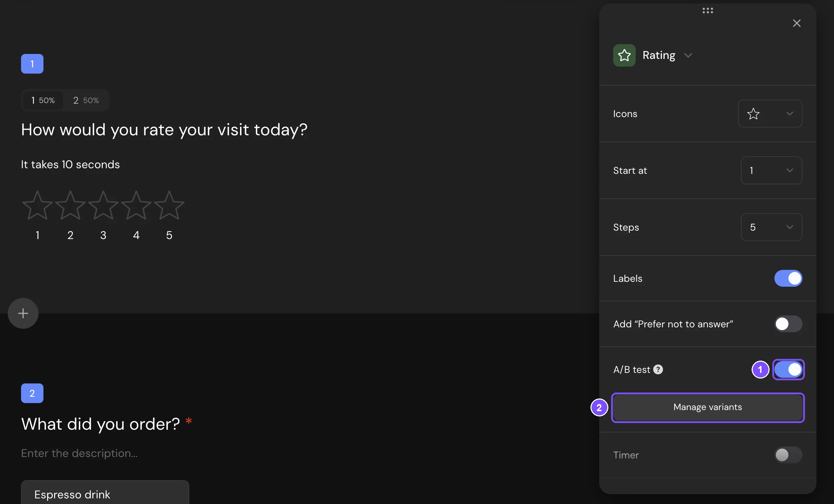Click rating label 3 under stars
This screenshot has height=504, width=834.
(x=103, y=235)
